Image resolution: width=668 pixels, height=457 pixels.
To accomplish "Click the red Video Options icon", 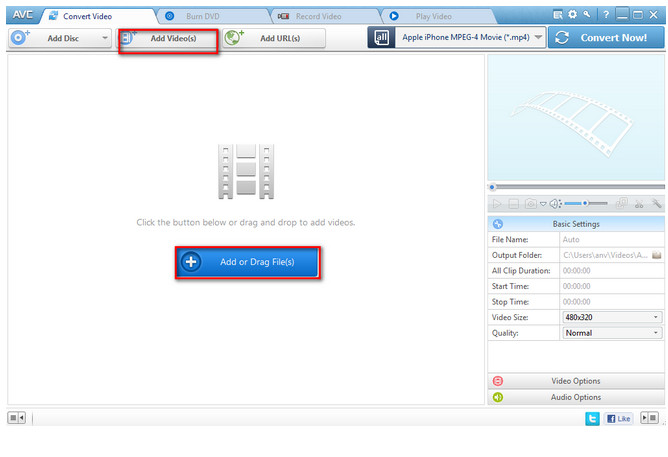I will [x=498, y=381].
